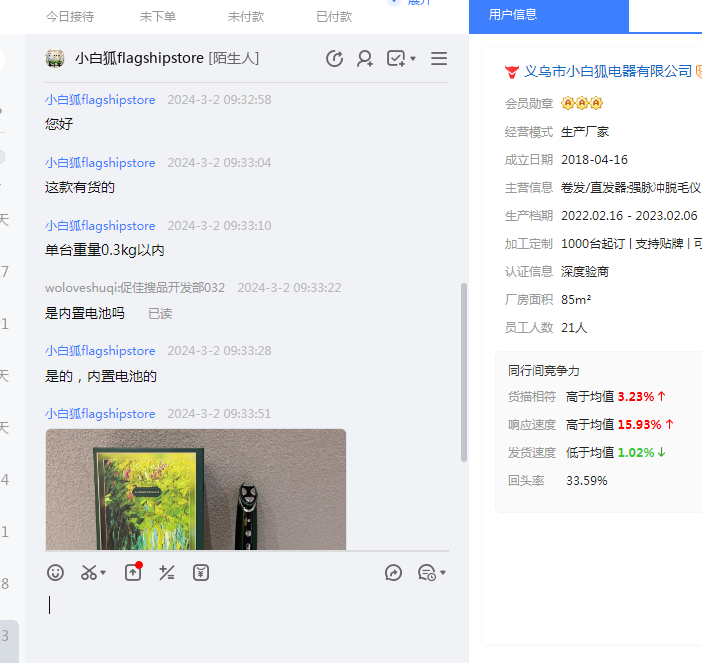The height and width of the screenshot is (663, 702).
Task: Click 货描相符 value 3.23%
Action: pos(636,397)
